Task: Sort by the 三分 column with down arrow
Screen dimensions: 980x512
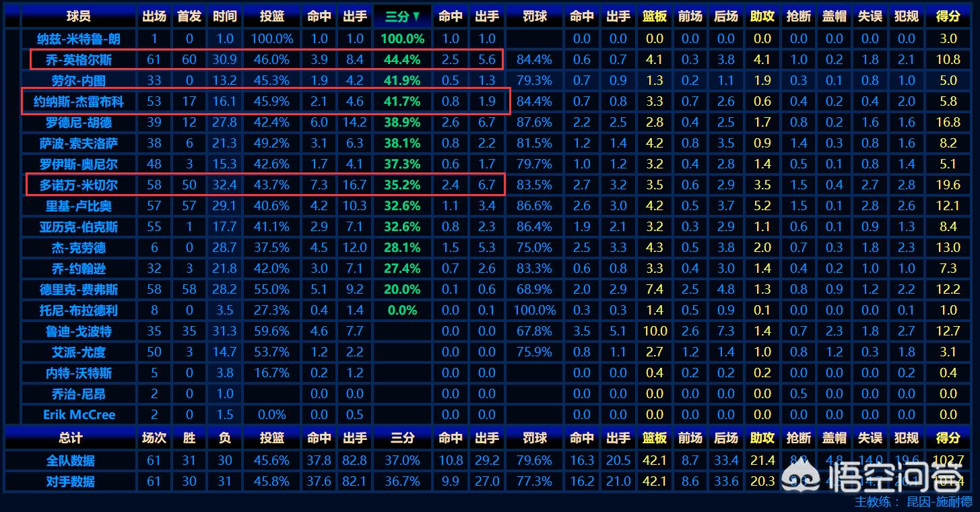Action: (402, 16)
